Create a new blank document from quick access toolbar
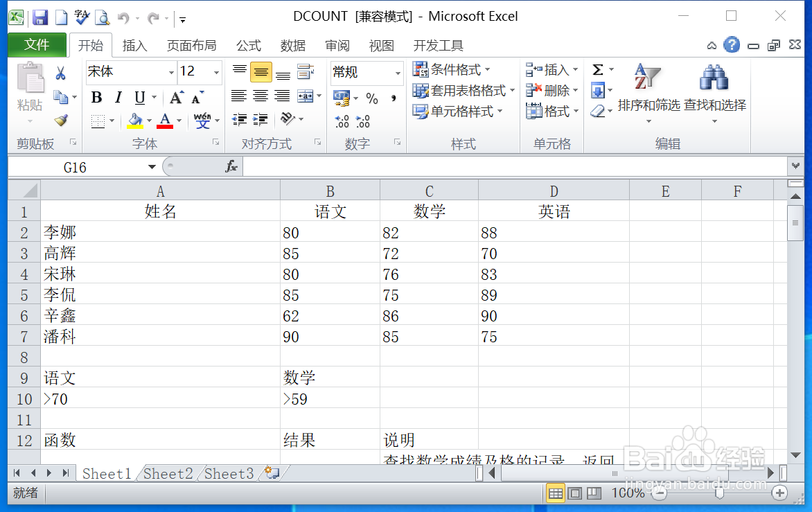The height and width of the screenshot is (512, 812). tap(62, 18)
